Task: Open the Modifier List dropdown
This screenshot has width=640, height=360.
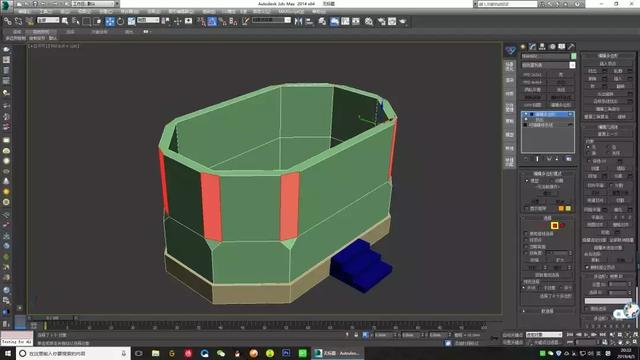Action: coord(548,65)
